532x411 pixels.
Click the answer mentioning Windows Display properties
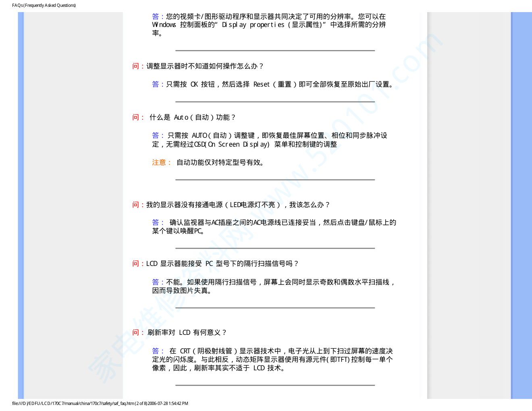[269, 25]
